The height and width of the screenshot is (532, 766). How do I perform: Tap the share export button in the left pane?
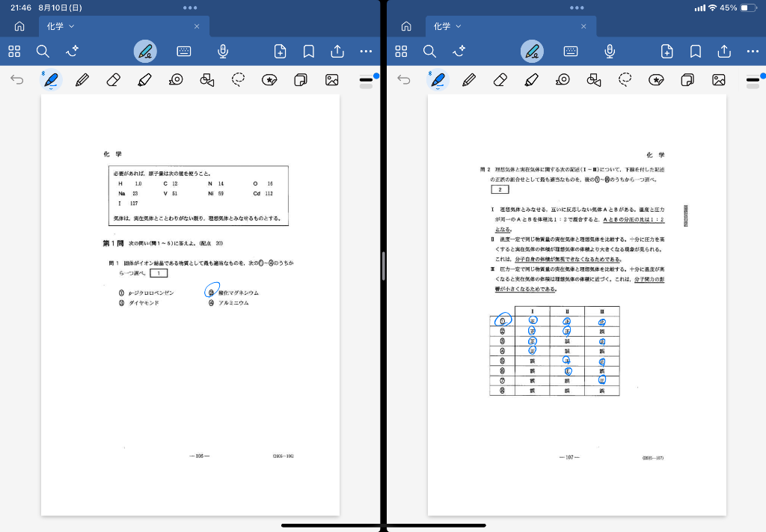337,52
